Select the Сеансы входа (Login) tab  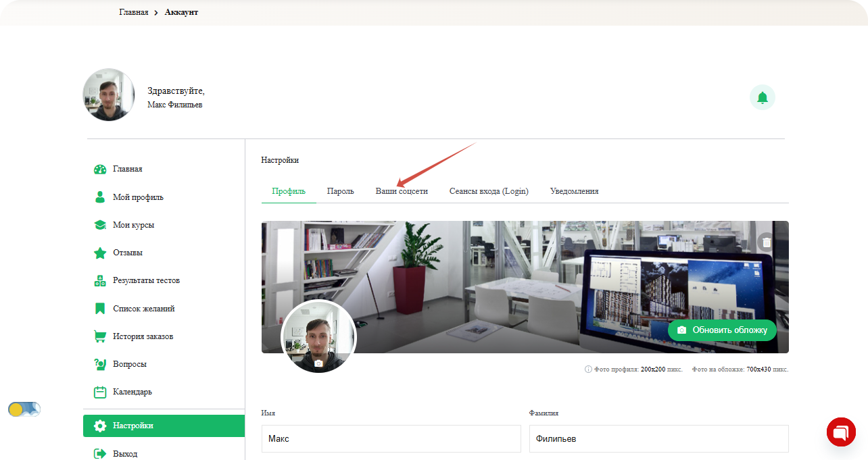point(489,191)
